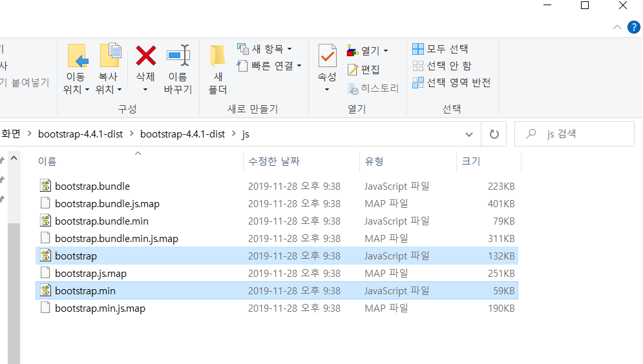Create a folder with 새 폴더 icon
Viewport: 643px width, 364px height.
(217, 56)
